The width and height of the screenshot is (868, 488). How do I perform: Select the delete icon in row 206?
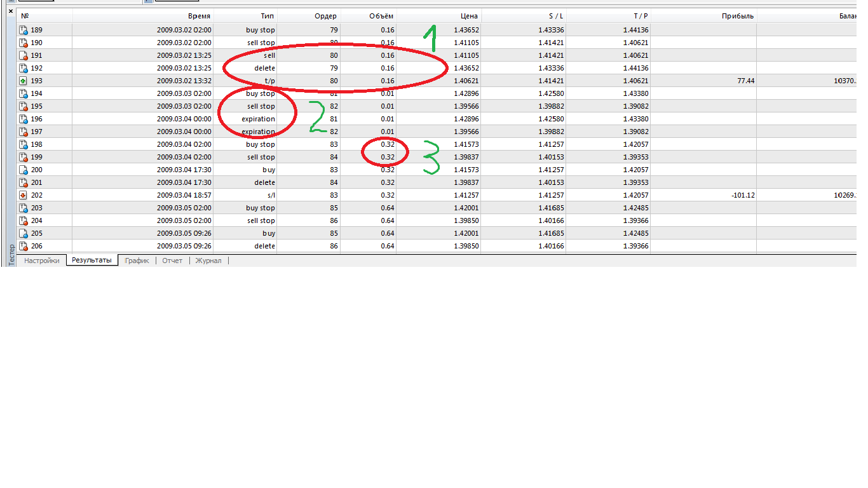24,246
